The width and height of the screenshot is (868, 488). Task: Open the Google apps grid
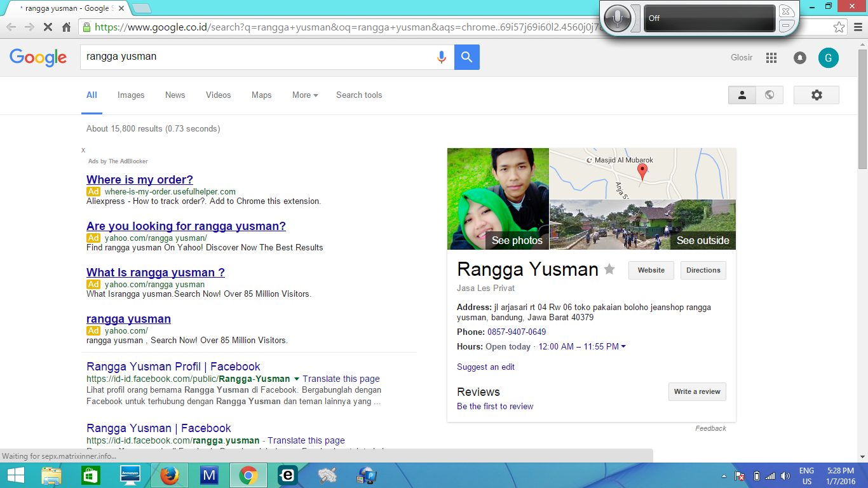(771, 58)
